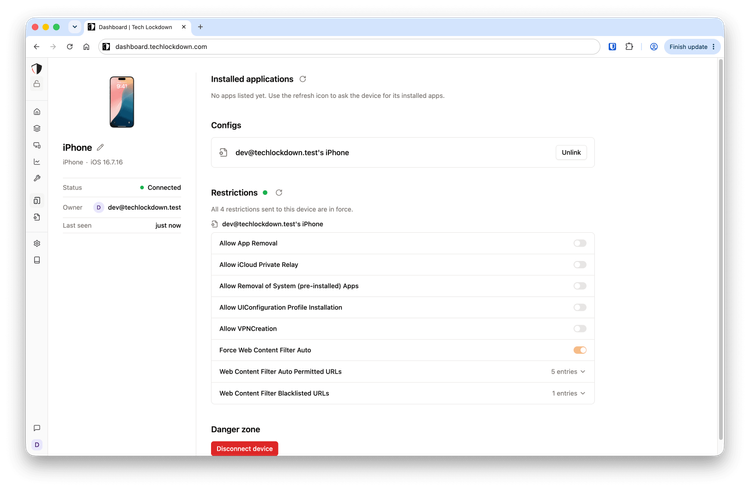Screen dimensions: 750x490
Task: Expand Web Content Filter Auto Permitted URLs entries
Action: [568, 371]
